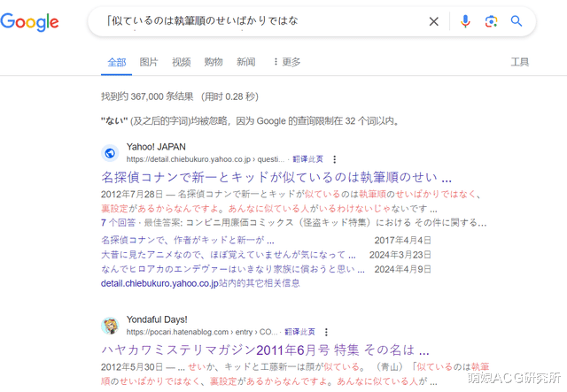Open detail.chiebukuro.yahoo.co.jp站内的其它相关信息 link
The image size is (567, 392).
click(200, 283)
